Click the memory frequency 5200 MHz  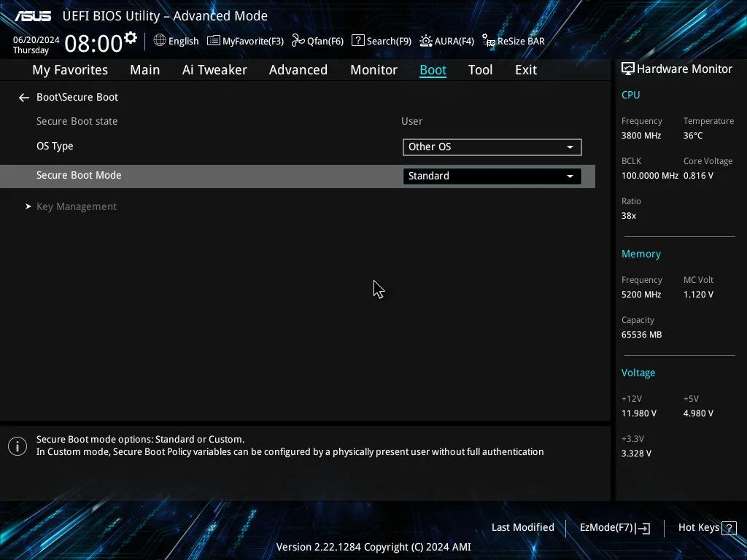click(x=641, y=295)
